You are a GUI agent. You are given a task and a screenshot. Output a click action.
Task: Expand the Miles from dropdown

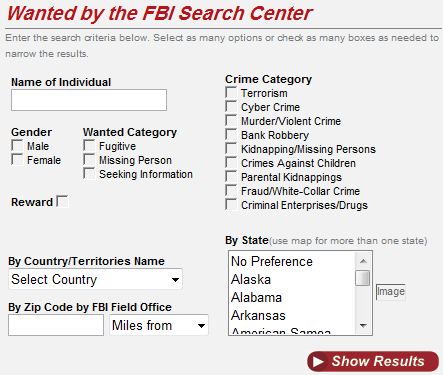pyautogui.click(x=159, y=325)
